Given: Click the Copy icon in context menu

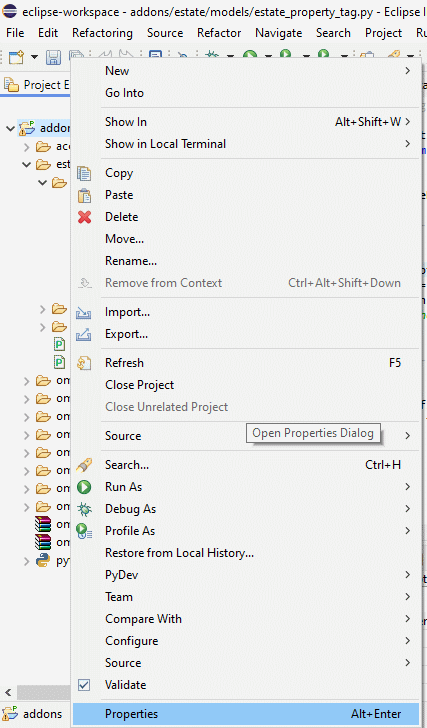Looking at the screenshot, I should 84,173.
